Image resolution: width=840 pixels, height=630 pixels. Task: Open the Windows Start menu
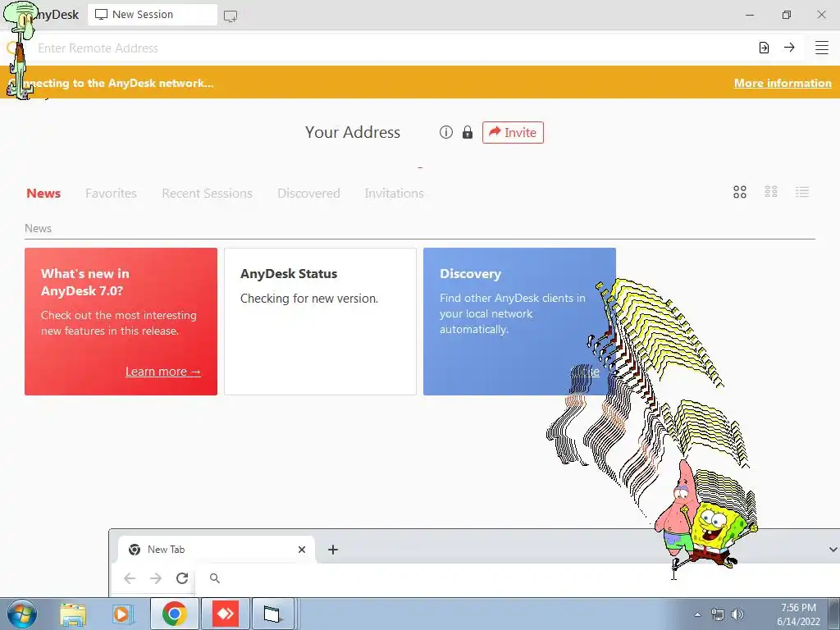pyautogui.click(x=21, y=614)
